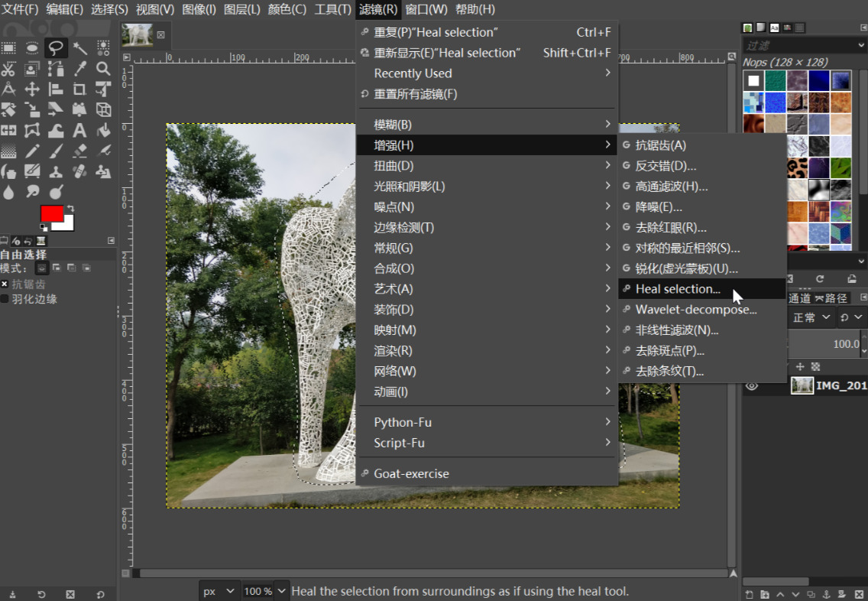Choose the Eraser tool
The image size is (868, 601).
79,151
